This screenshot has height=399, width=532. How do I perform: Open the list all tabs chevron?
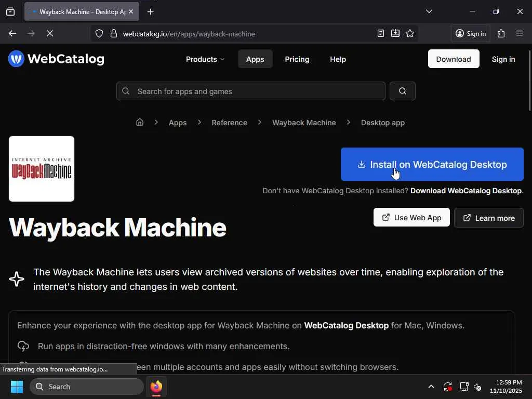(x=429, y=11)
